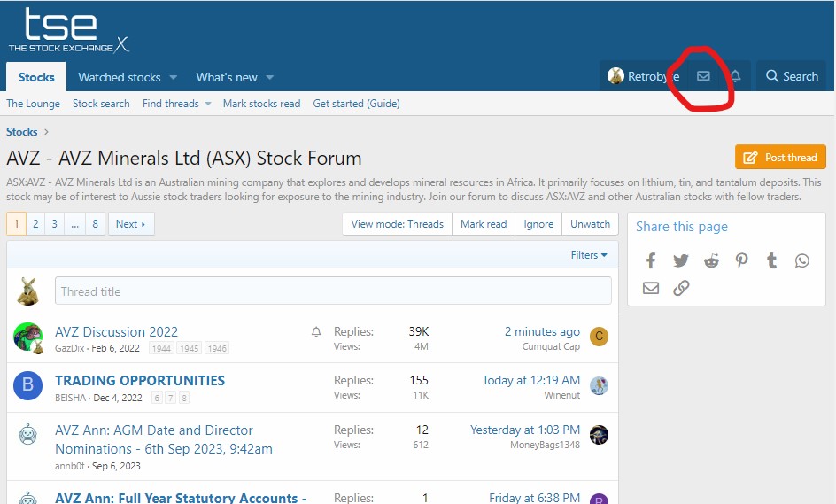Open the Filters dropdown
The height and width of the screenshot is (504, 836).
pyautogui.click(x=589, y=255)
